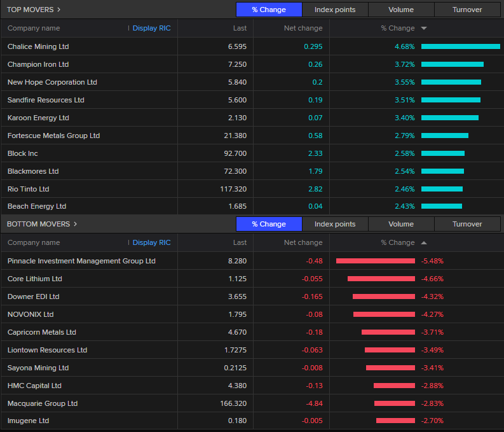Select Imugene Ltd company name
Image resolution: width=504 pixels, height=432 pixels.
[x=29, y=421]
